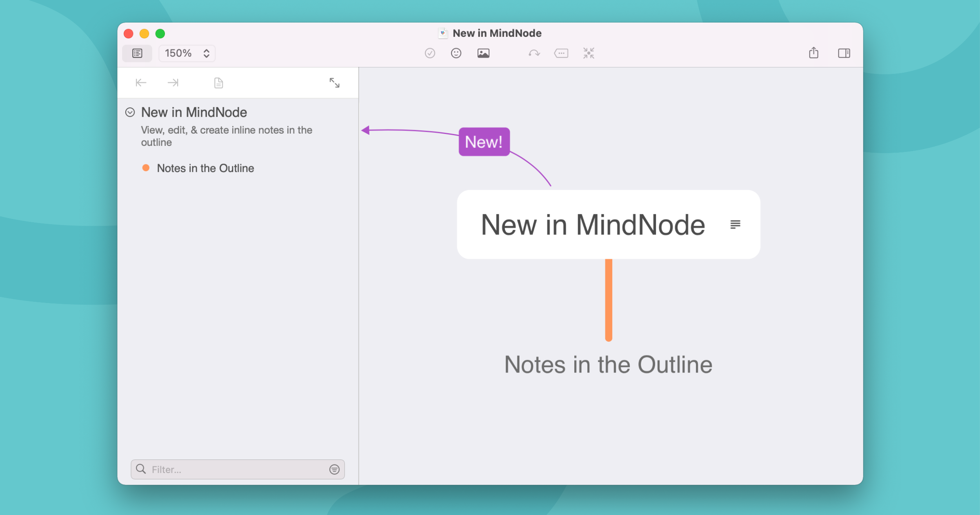The width and height of the screenshot is (980, 515).
Task: Add a tag label to node
Action: coord(561,53)
